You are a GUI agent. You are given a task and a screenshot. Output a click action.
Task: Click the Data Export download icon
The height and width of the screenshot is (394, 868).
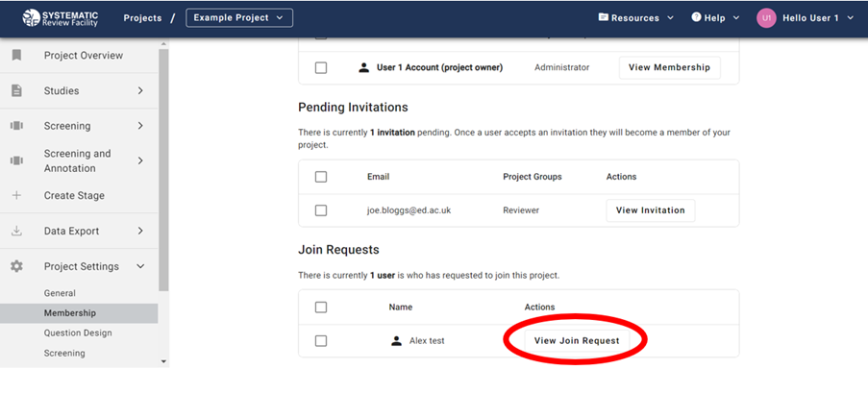16,232
